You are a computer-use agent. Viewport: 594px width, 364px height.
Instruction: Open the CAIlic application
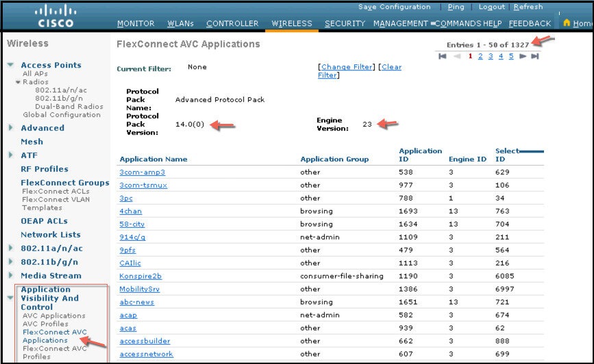[130, 263]
